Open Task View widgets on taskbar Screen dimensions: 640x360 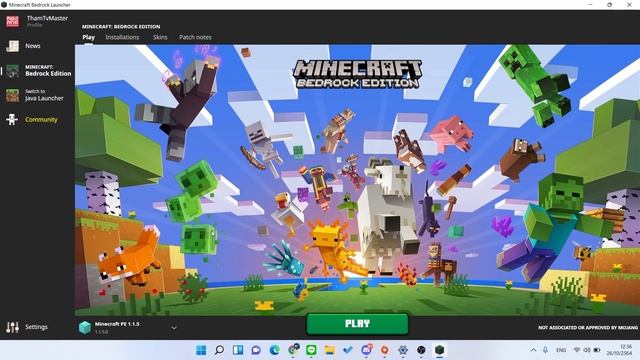coord(238,350)
